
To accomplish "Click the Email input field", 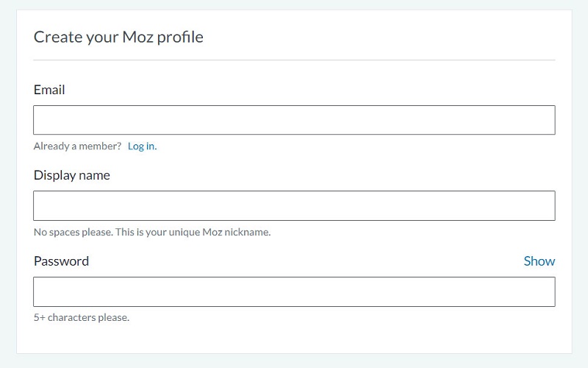I will [294, 120].
